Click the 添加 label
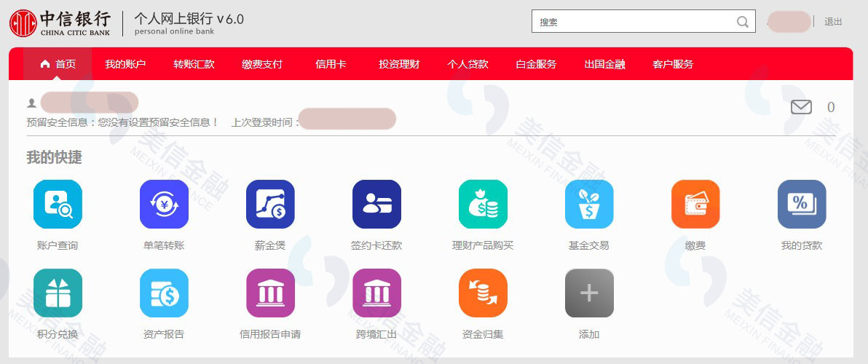Image resolution: width=868 pixels, height=364 pixels. pos(589,334)
